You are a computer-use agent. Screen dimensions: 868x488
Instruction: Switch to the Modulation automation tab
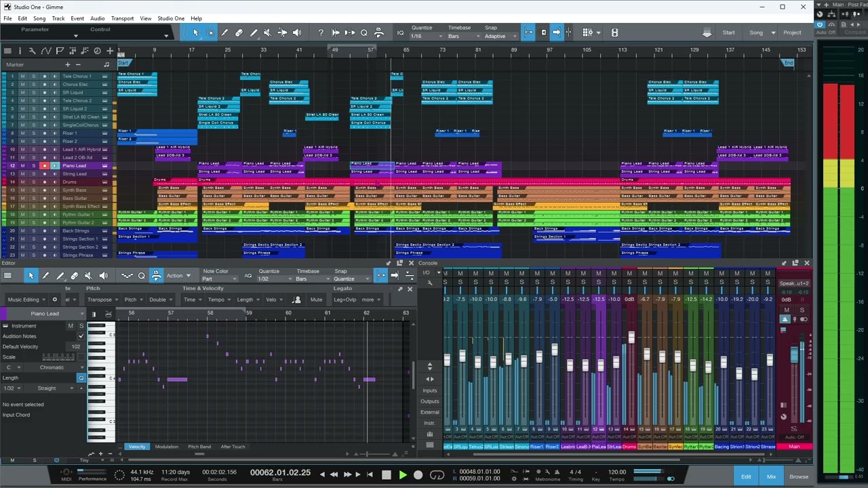pos(167,447)
